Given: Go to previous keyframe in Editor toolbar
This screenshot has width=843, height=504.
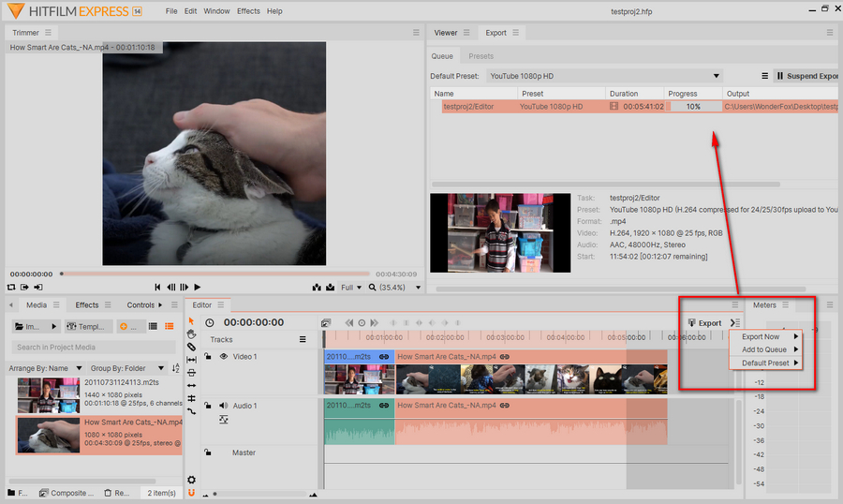Looking at the screenshot, I should pyautogui.click(x=349, y=323).
